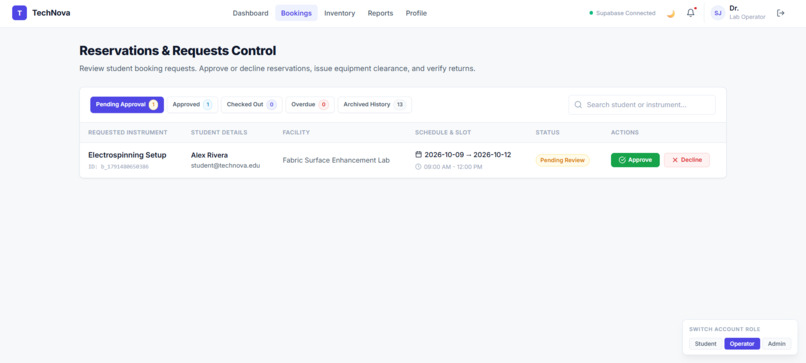Click the 09:00 AM - 12:00 PM slot
The image size is (806, 363).
click(453, 167)
